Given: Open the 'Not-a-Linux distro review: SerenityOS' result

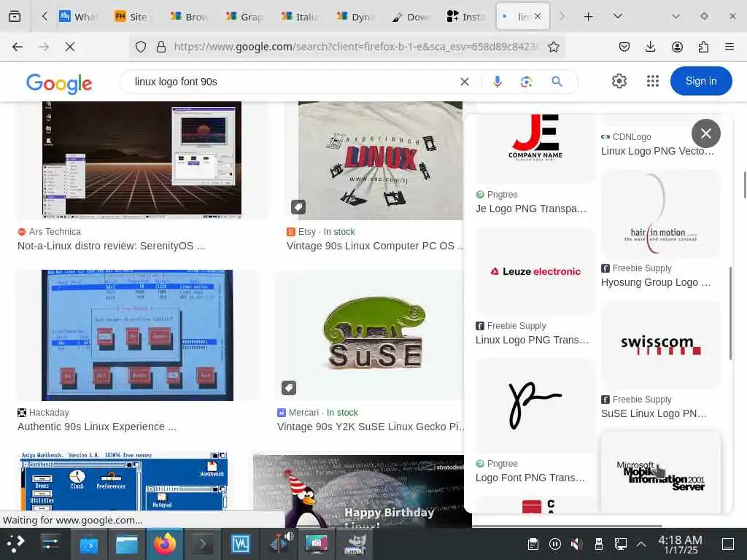Looking at the screenshot, I should [x=111, y=246].
